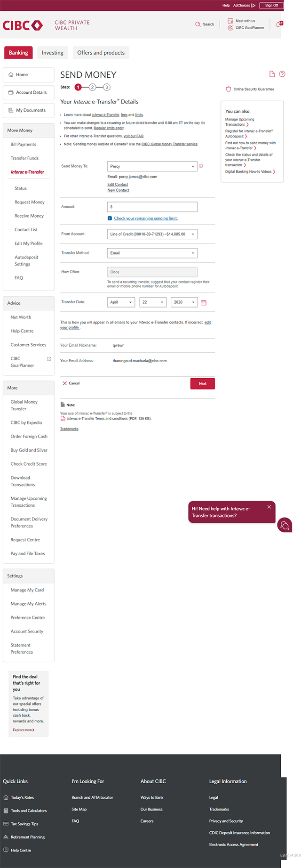Open the From Account dropdown
This screenshot has width=301, height=868.
tap(152, 234)
